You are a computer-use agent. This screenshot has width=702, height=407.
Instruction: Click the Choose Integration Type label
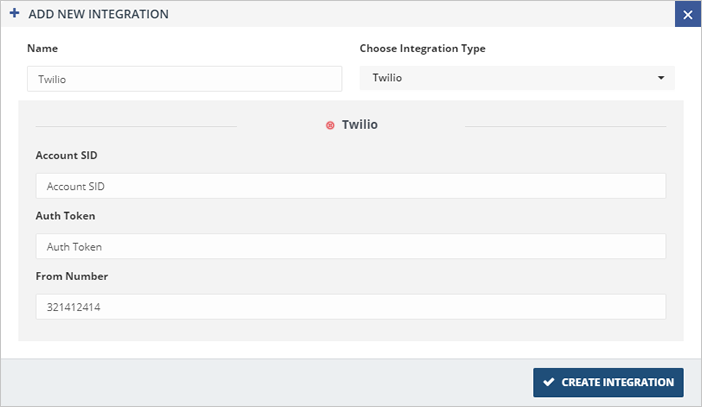pyautogui.click(x=422, y=48)
